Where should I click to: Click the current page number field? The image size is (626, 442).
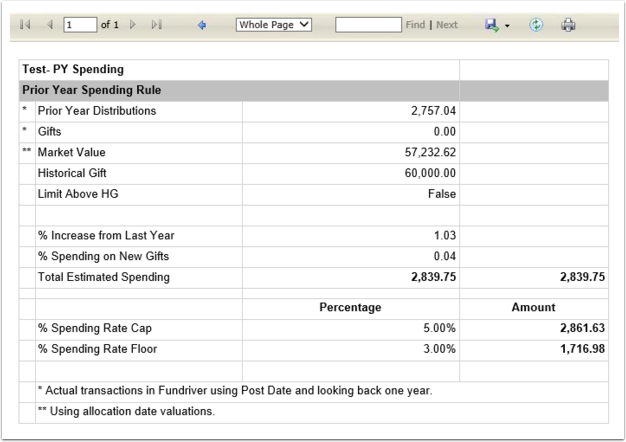click(80, 25)
